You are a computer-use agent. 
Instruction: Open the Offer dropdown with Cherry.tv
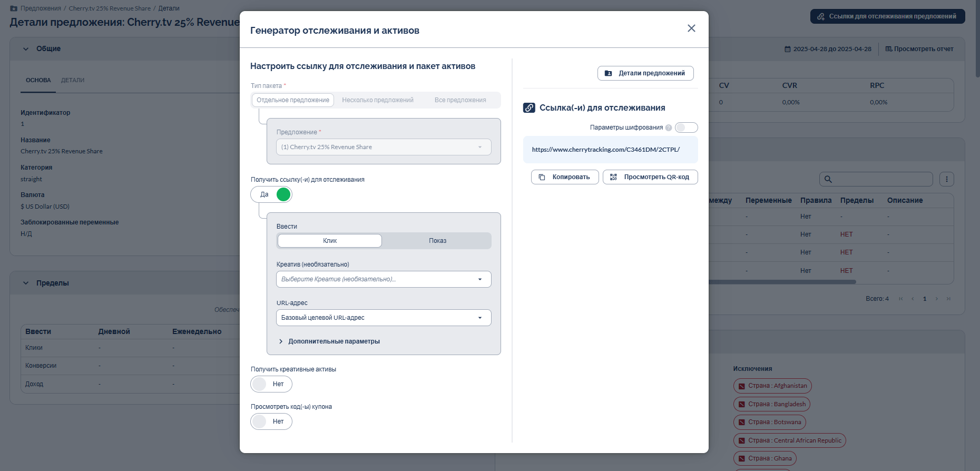pyautogui.click(x=384, y=147)
